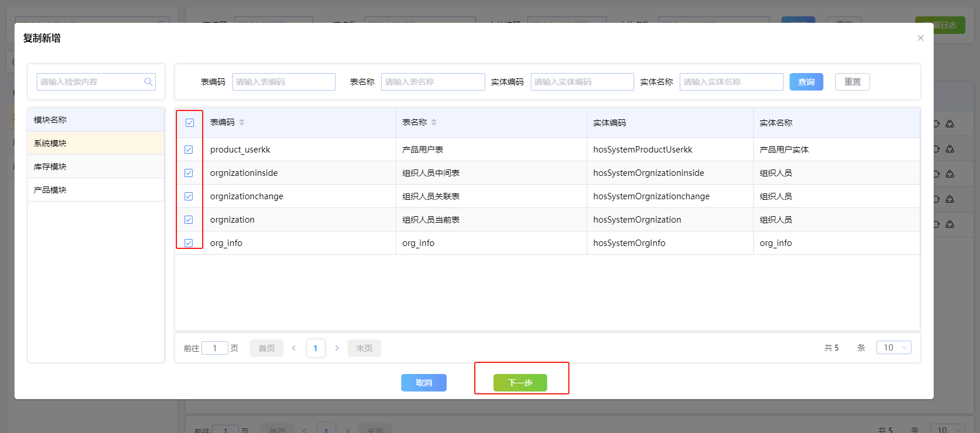Image resolution: width=980 pixels, height=433 pixels.
Task: Uncheck the org_info row checkbox
Action: [x=189, y=243]
